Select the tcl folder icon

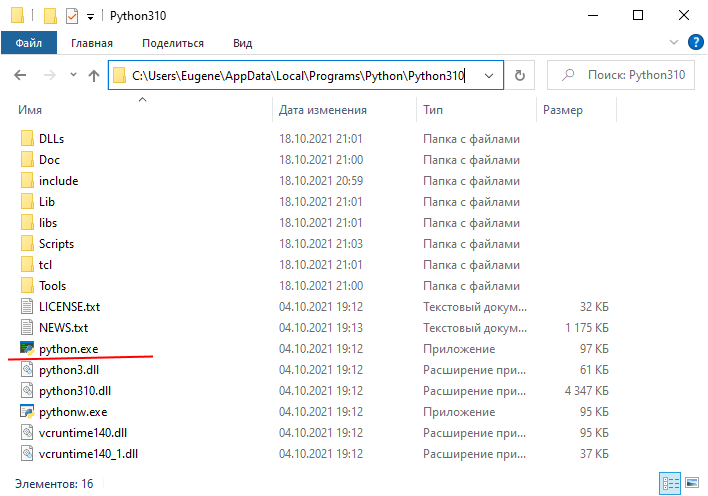(x=27, y=264)
